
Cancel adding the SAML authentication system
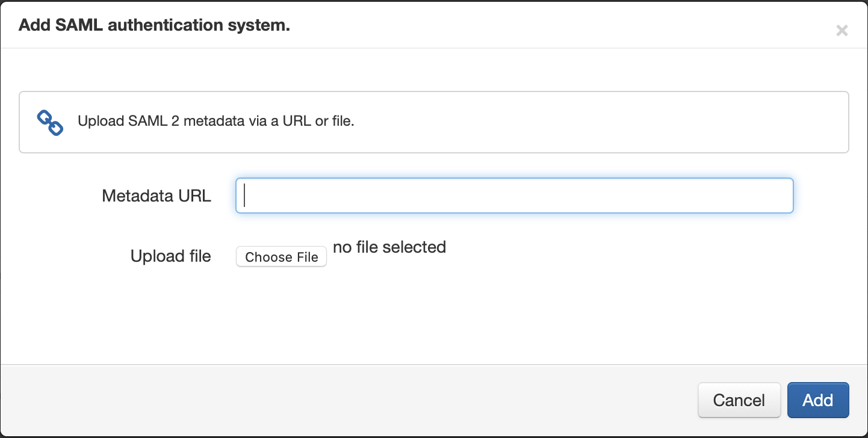point(739,399)
